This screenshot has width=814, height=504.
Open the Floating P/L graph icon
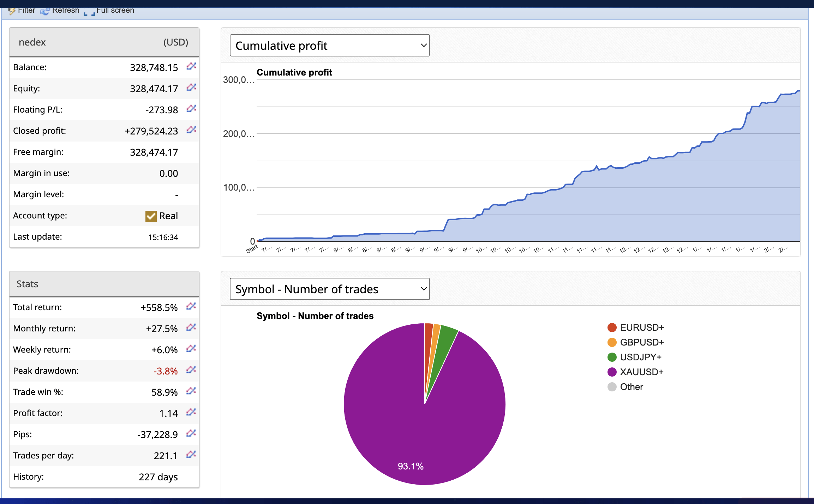[191, 109]
